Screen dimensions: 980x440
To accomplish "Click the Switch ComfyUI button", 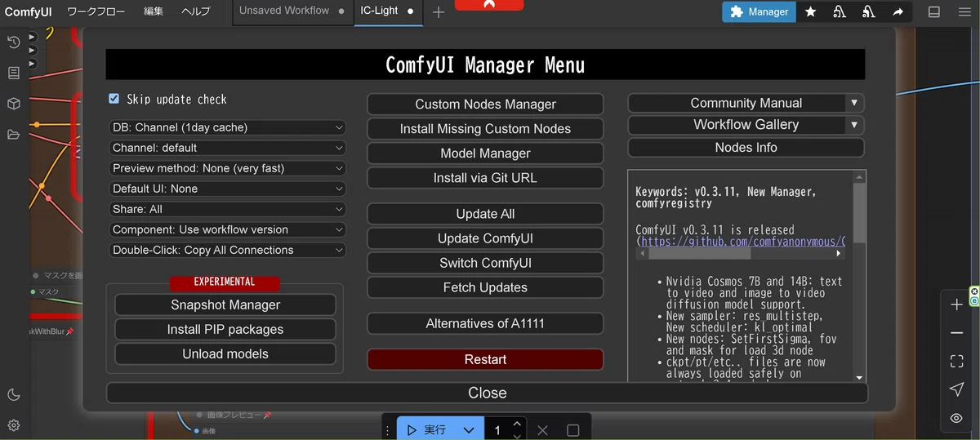I will coord(485,263).
